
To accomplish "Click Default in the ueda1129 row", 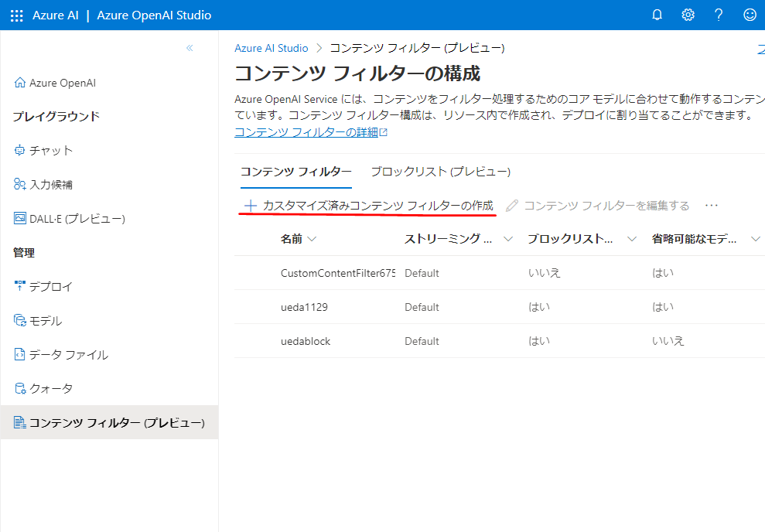I will coord(422,307).
